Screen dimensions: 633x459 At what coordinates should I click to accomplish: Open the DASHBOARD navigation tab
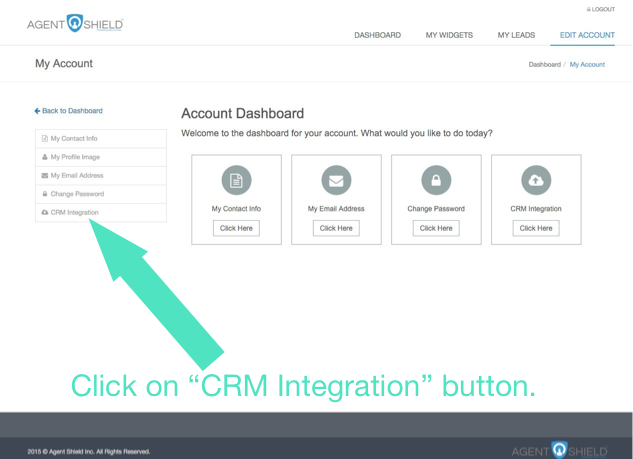click(377, 35)
